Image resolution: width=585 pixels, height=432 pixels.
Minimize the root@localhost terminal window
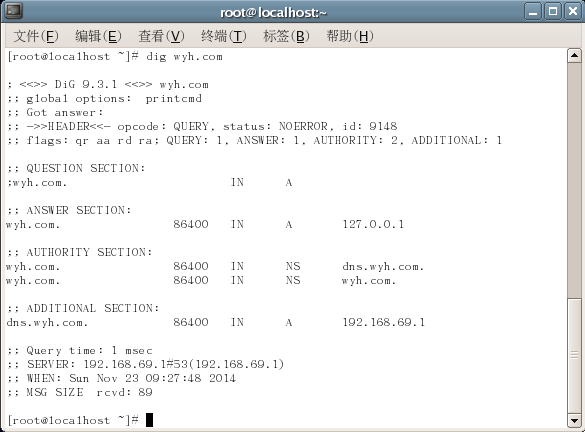click(x=533, y=12)
